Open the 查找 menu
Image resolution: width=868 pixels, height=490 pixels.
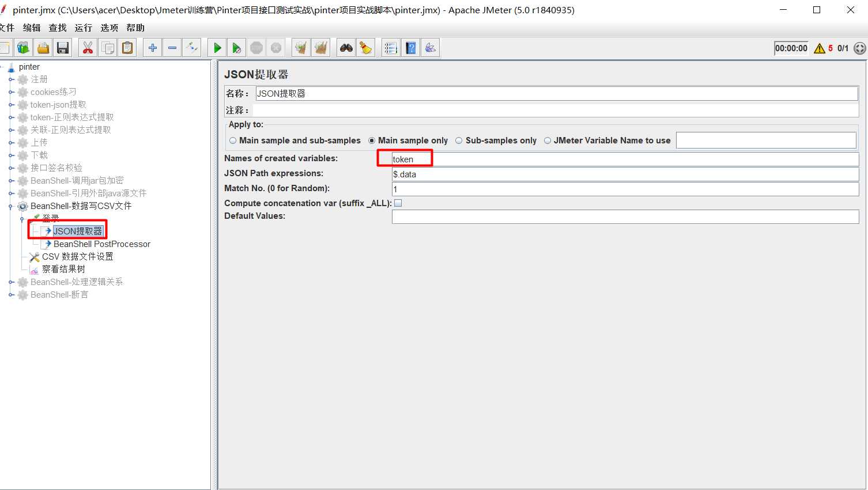[x=58, y=28]
